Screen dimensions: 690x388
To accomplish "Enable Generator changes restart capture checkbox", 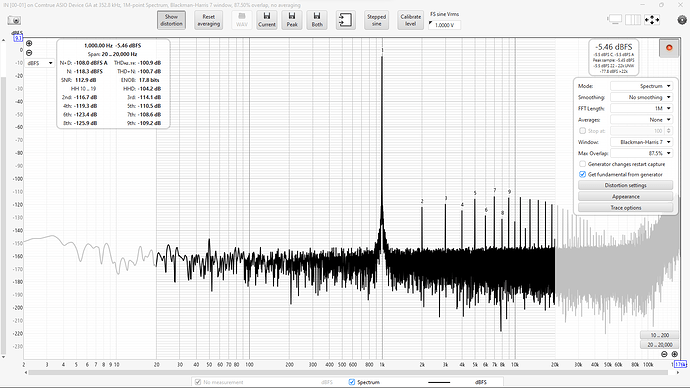I will tap(583, 164).
